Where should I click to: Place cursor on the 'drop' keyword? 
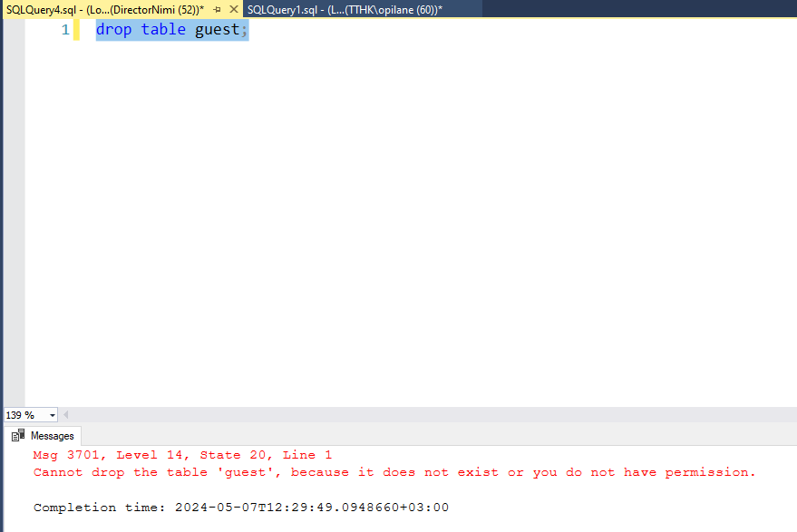tap(113, 30)
